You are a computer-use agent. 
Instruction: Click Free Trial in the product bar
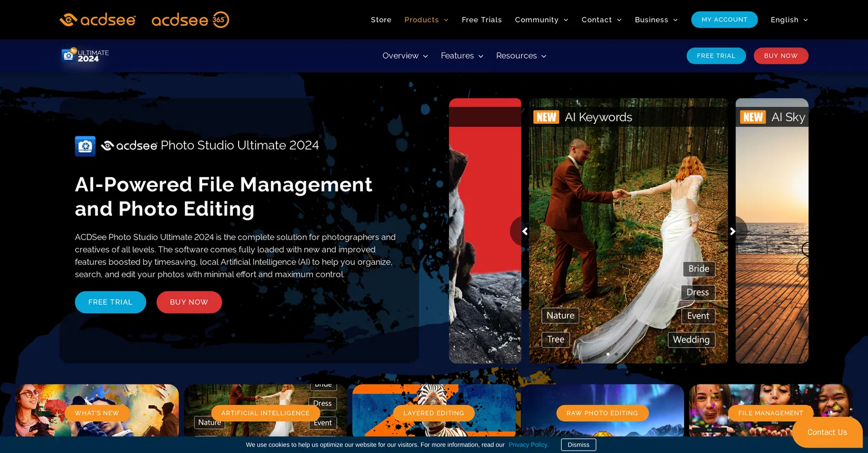coord(716,55)
